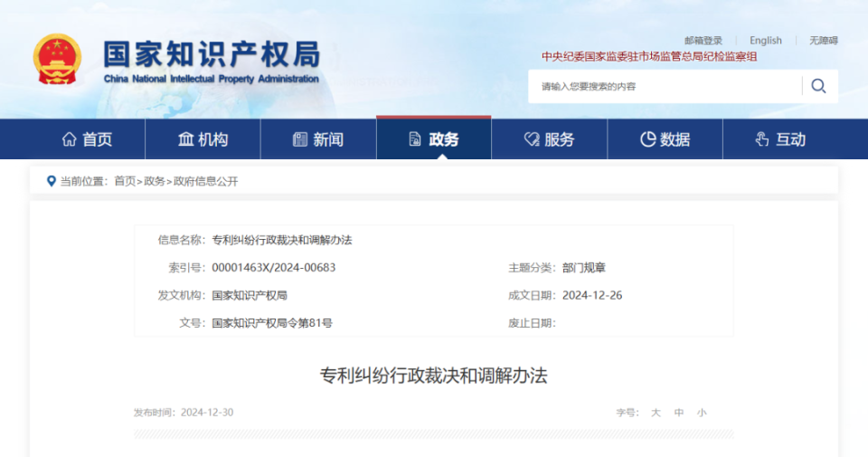Set font size to 大
Viewport: 868px width, 457px height.
[656, 413]
